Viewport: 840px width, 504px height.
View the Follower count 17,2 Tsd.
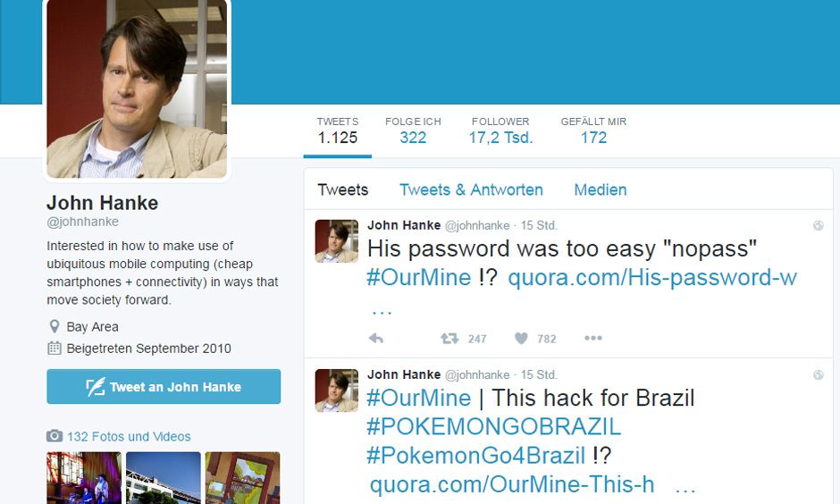pos(500,131)
